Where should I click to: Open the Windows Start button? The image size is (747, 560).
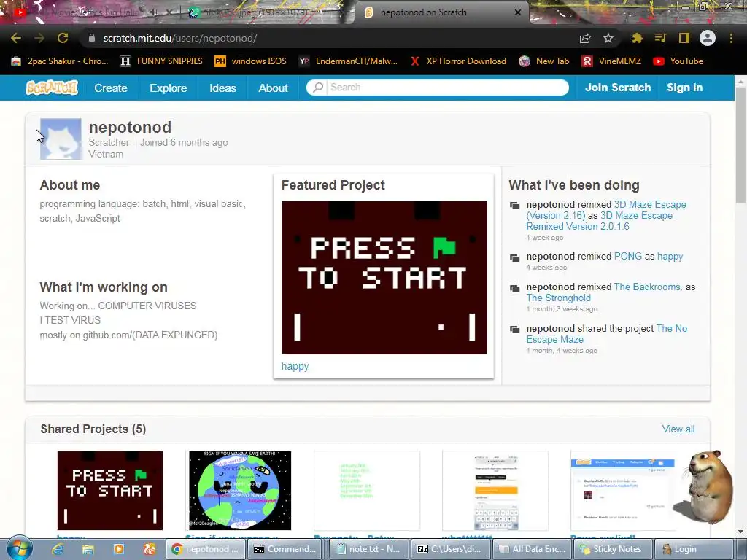[20, 548]
